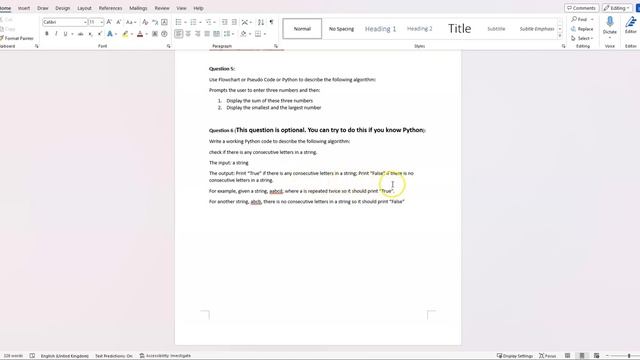Open the Change Case dropdown
This screenshot has width=640, height=360.
[131, 22]
